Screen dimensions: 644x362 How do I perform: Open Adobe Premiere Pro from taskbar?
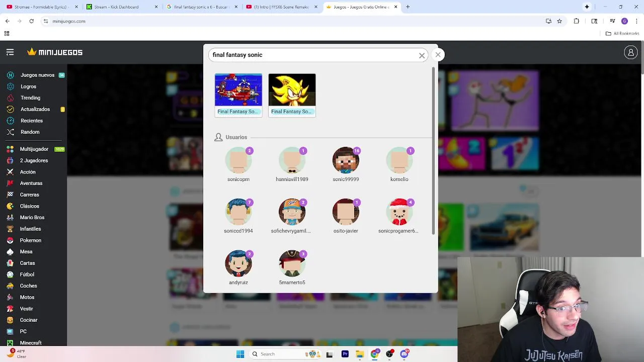coord(345,354)
